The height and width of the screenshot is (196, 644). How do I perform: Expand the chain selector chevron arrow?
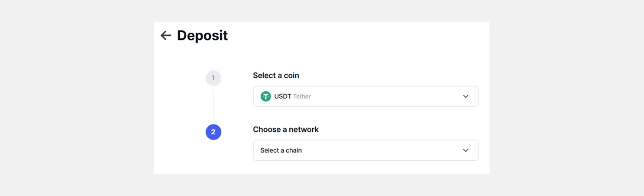coord(465,150)
